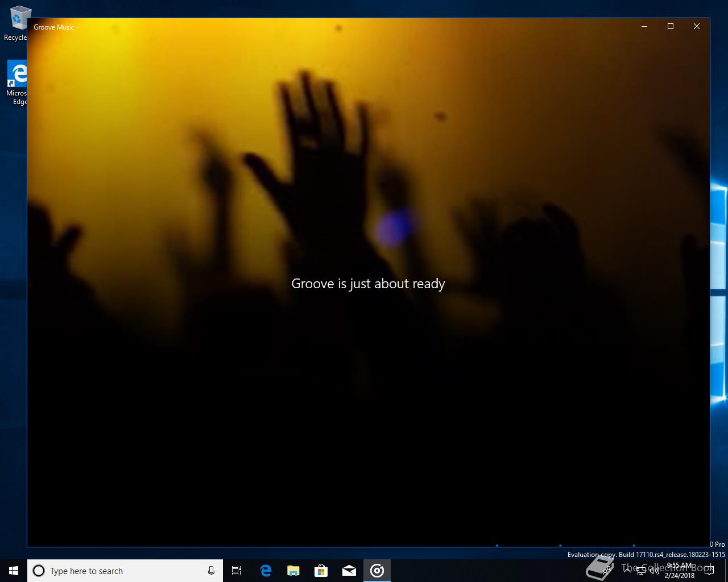This screenshot has height=582, width=728.
Task: Open the volume control tray icon
Action: tap(654, 571)
